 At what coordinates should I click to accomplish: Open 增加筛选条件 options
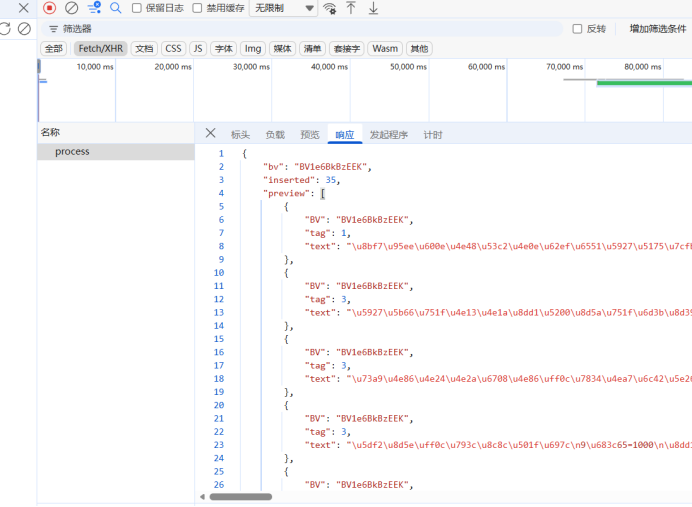pos(658,29)
